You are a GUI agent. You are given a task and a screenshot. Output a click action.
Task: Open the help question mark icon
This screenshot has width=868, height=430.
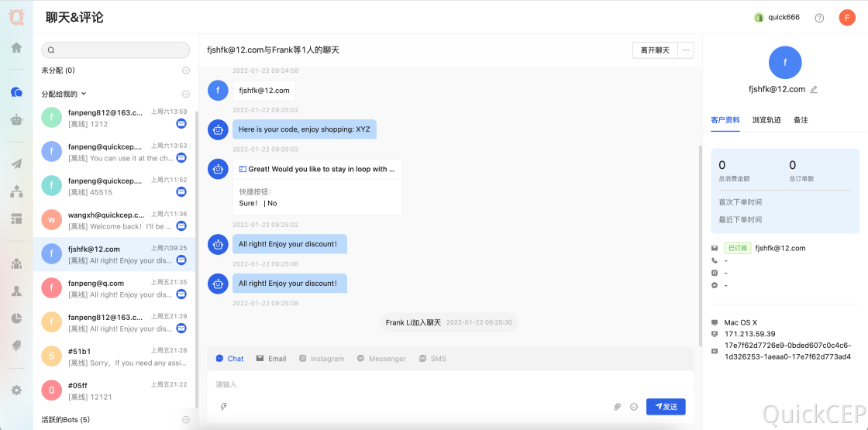(819, 18)
